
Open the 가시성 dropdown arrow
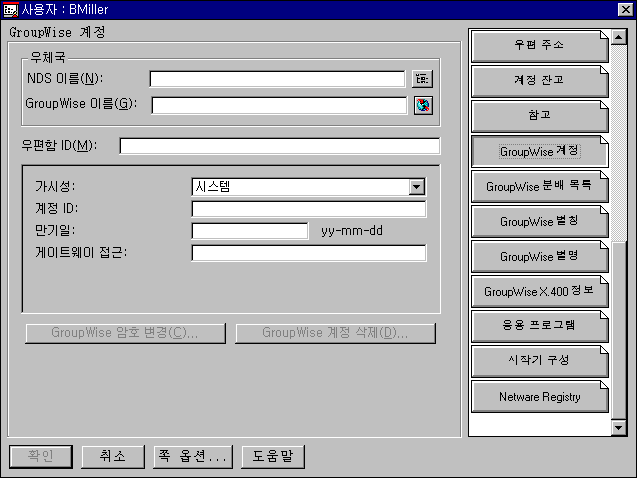click(x=416, y=187)
